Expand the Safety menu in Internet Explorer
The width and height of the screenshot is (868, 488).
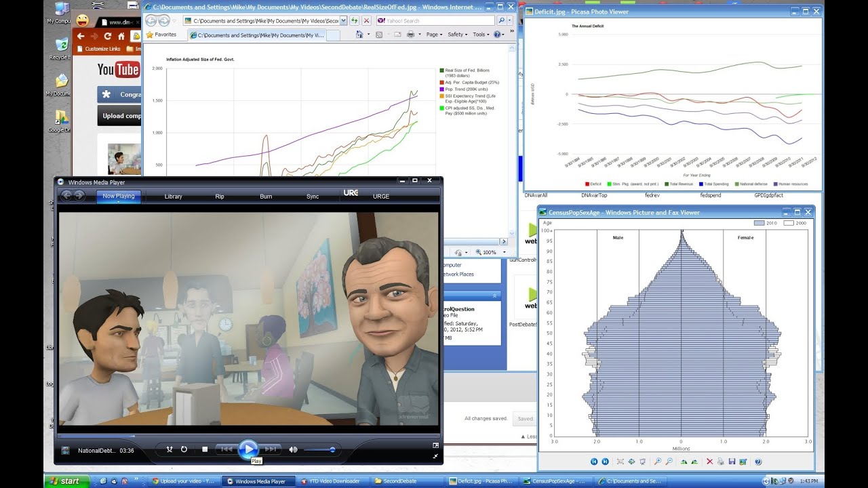(457, 35)
